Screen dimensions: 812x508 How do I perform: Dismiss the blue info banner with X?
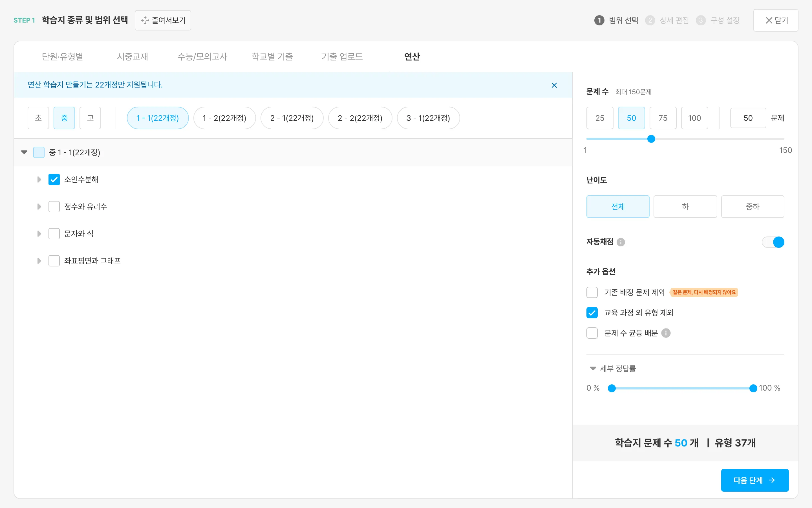click(x=554, y=85)
